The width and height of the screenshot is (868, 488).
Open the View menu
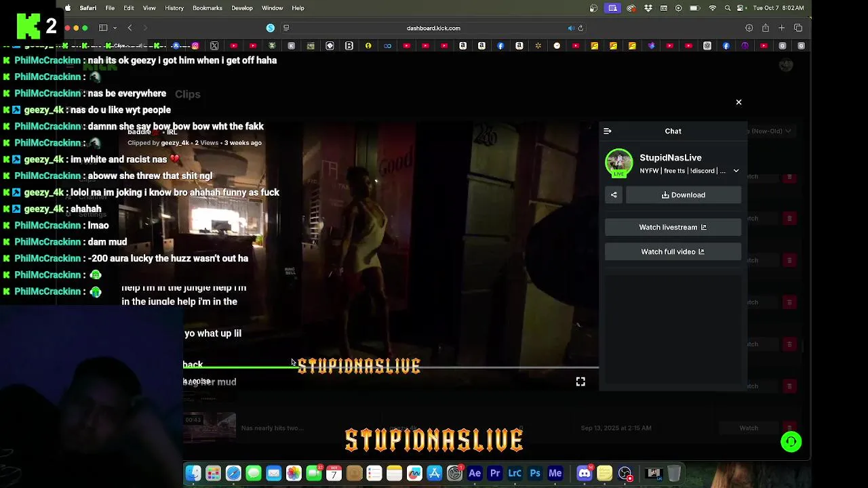pos(149,8)
